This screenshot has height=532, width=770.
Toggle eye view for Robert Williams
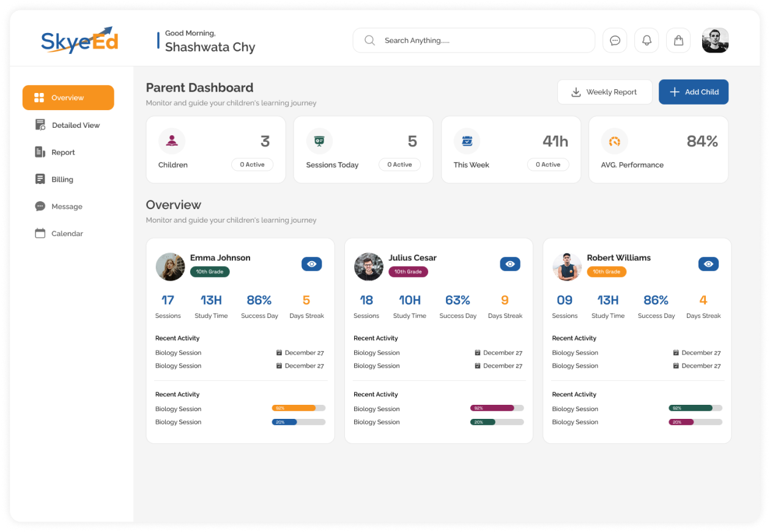point(708,264)
